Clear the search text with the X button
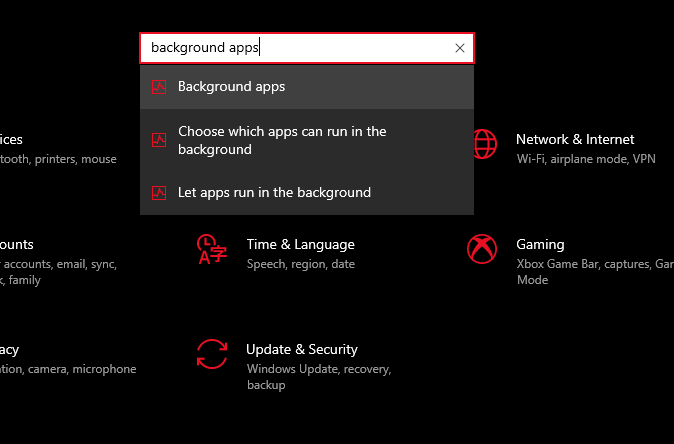Image resolution: width=674 pixels, height=444 pixels. [460, 48]
